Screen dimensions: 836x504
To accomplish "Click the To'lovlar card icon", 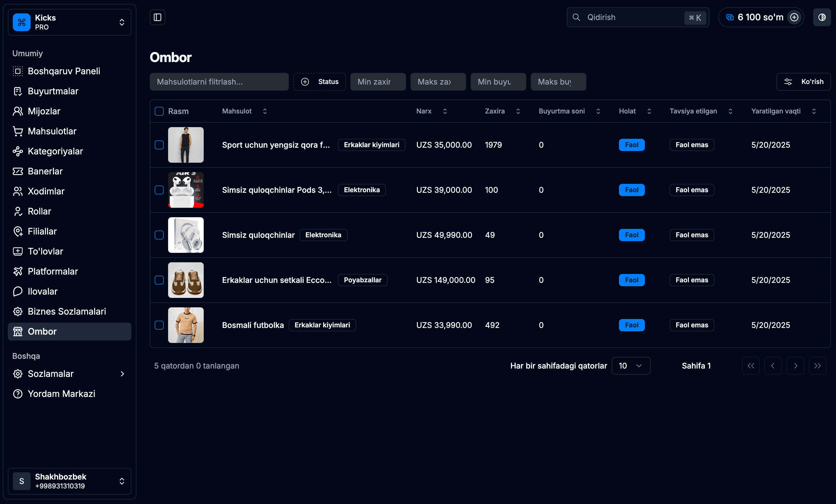I will pos(18,251).
